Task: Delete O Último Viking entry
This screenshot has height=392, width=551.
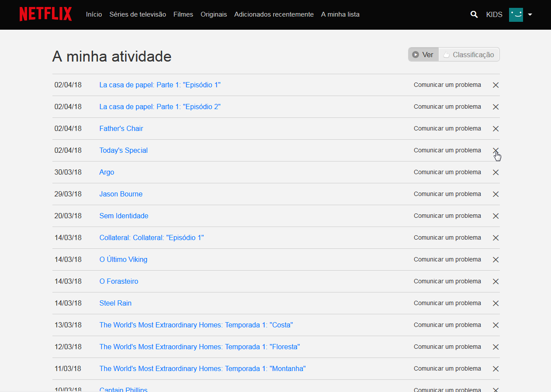Action: tap(496, 260)
